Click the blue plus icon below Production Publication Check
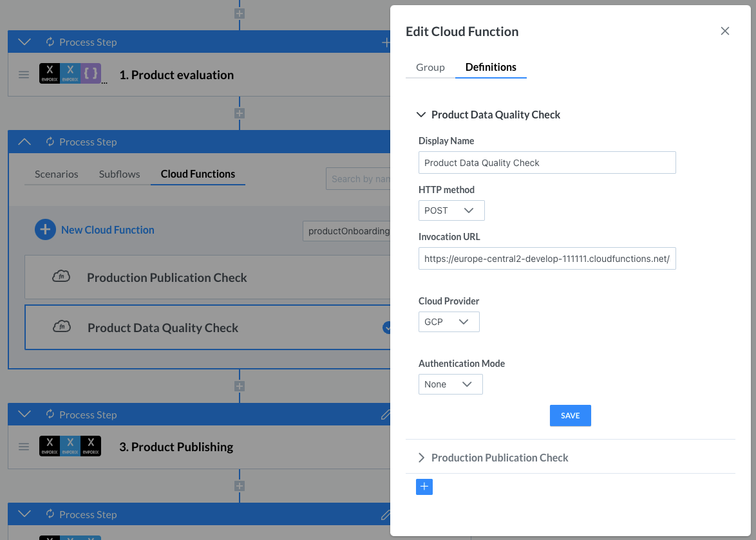Image resolution: width=756 pixels, height=540 pixels. 424,487
